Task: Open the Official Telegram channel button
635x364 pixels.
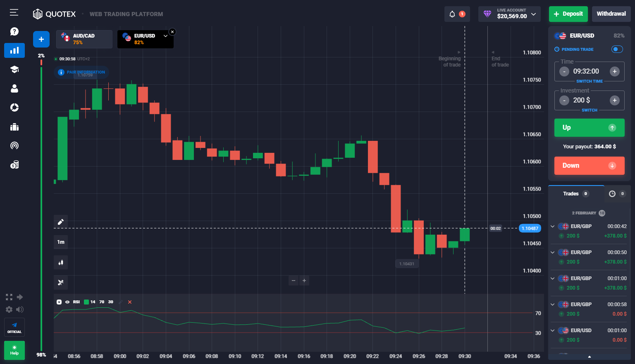Action: [x=14, y=327]
